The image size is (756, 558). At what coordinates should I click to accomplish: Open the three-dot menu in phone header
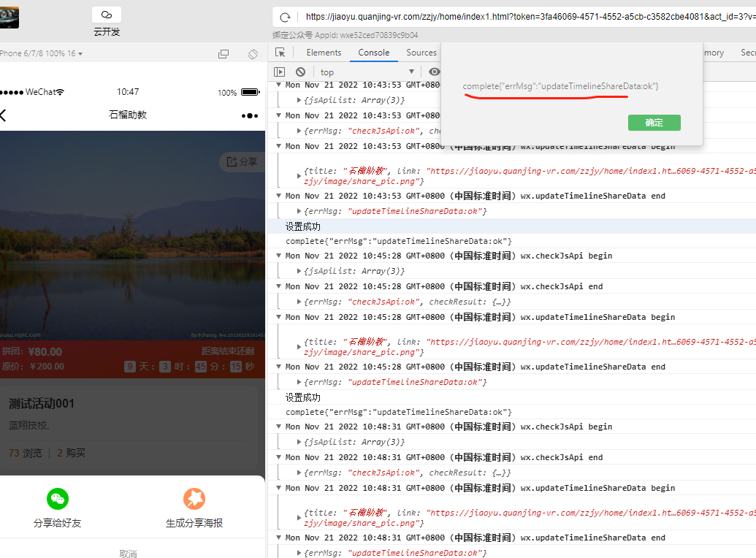(x=250, y=115)
